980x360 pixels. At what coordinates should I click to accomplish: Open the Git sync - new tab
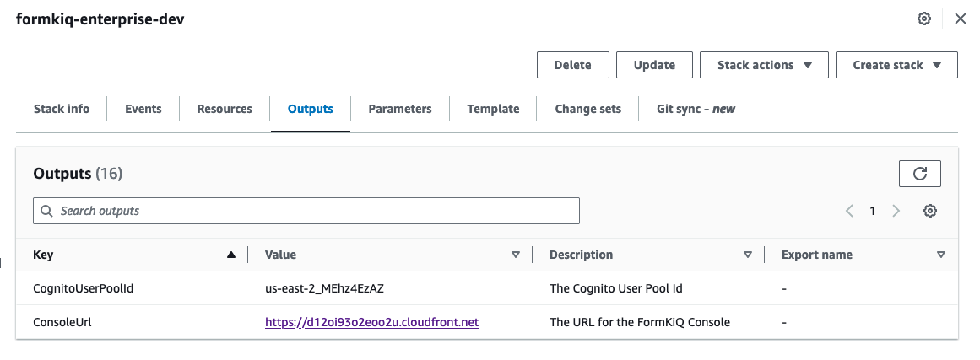click(696, 109)
